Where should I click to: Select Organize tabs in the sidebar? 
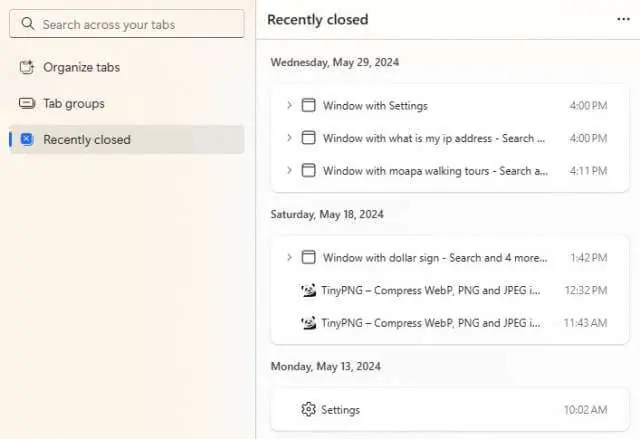[127, 67]
